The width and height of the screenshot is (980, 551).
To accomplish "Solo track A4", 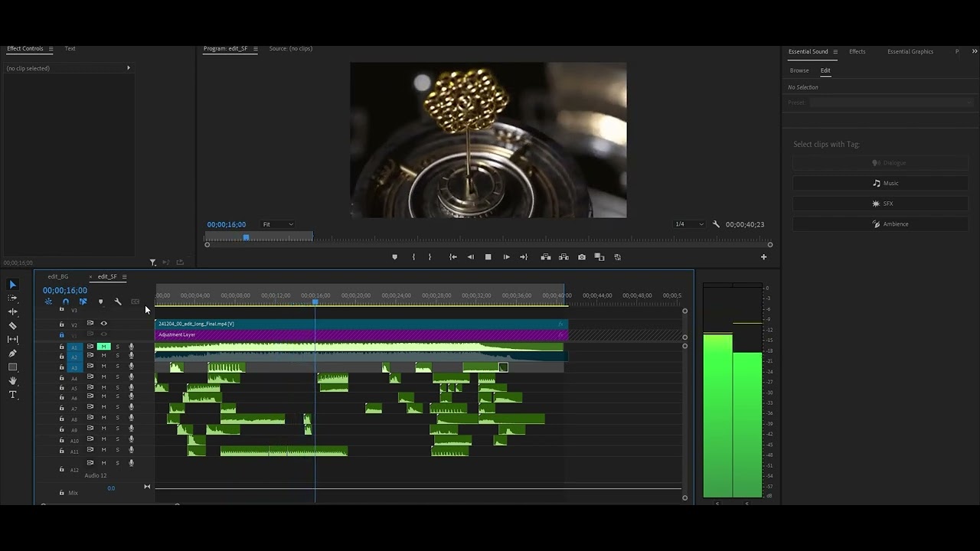I will 117,377.
